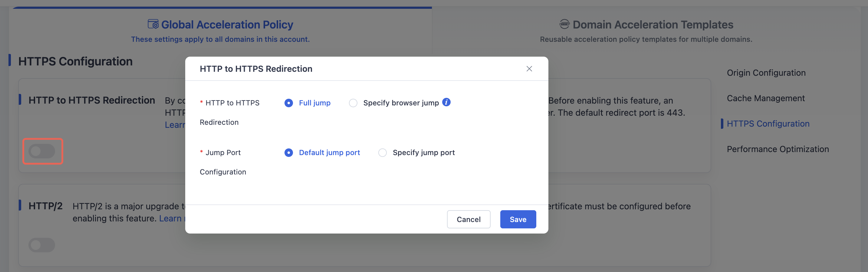Close the HTTP to HTTPS Redirection dialog
The width and height of the screenshot is (868, 272).
tap(529, 69)
